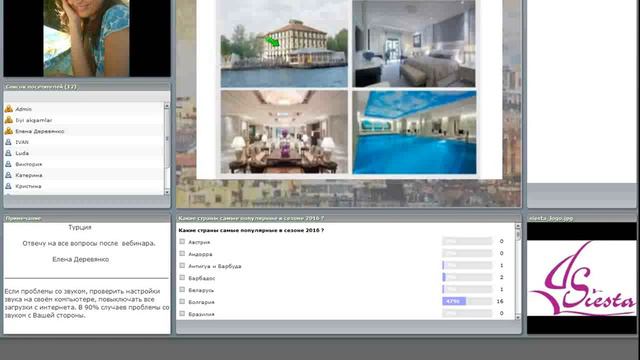
Task: Select the name Admin in the visitor list
Action: click(23, 109)
